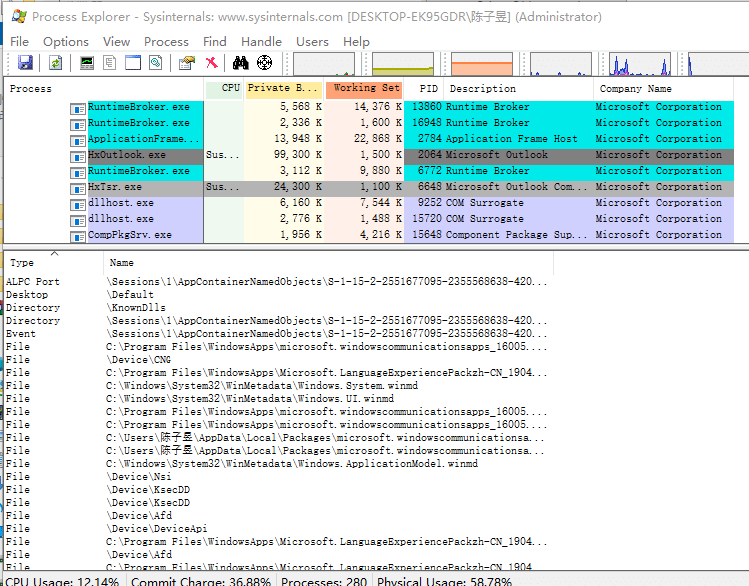The width and height of the screenshot is (749, 586).
Task: Click PID 16948 cell
Action: (x=427, y=123)
